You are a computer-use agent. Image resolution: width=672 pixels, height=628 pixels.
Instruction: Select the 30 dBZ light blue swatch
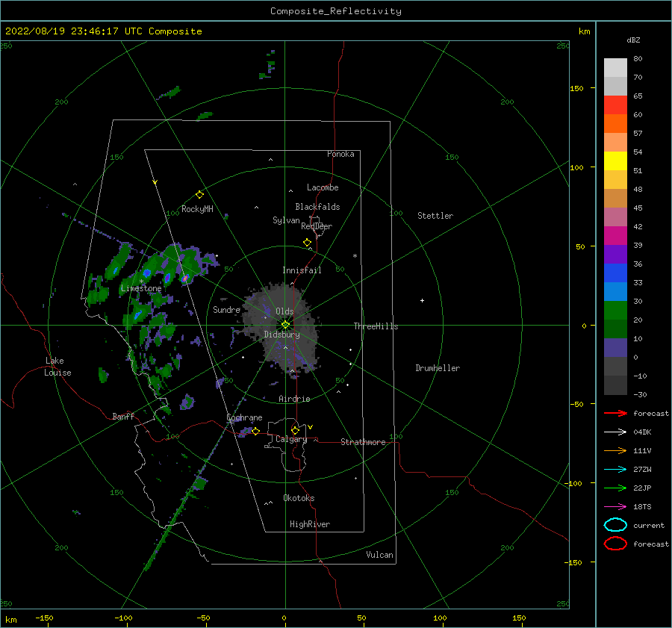[615, 291]
